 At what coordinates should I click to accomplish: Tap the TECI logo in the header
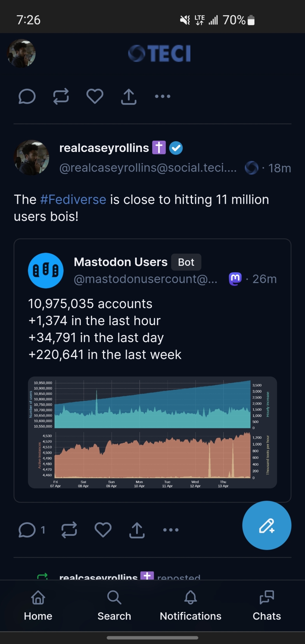coord(159,54)
